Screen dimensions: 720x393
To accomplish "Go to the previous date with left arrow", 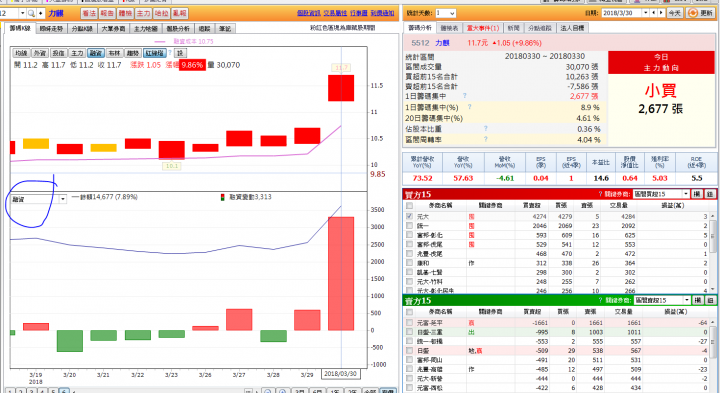I will point(654,13).
